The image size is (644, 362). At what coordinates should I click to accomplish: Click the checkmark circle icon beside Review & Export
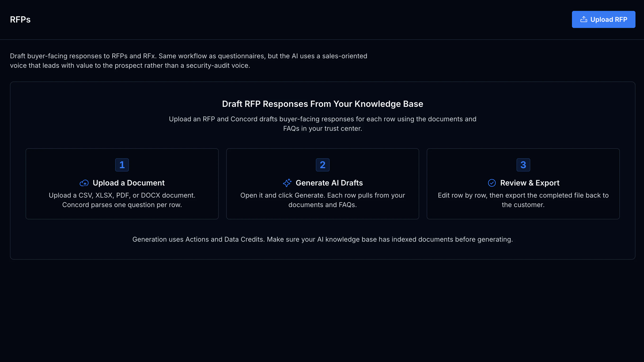pyautogui.click(x=492, y=183)
